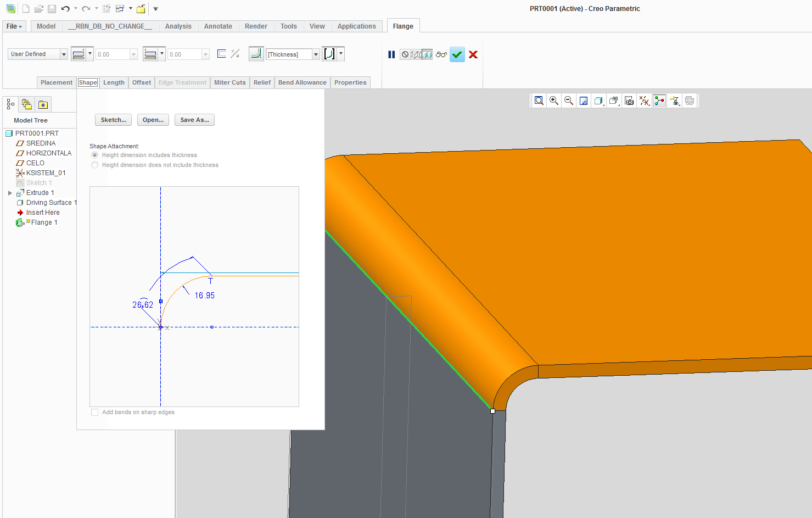Viewport: 812px width, 518px height.
Task: Click the Redo arrow icon
Action: pos(86,9)
